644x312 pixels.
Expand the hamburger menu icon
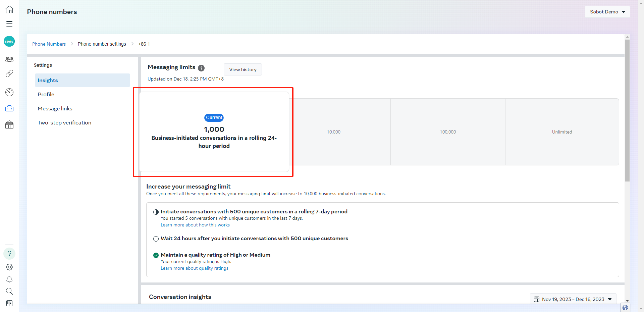tap(9, 24)
